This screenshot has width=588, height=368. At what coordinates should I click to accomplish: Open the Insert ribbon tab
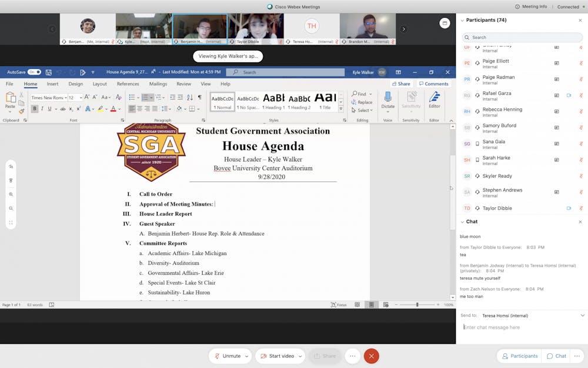(x=52, y=84)
